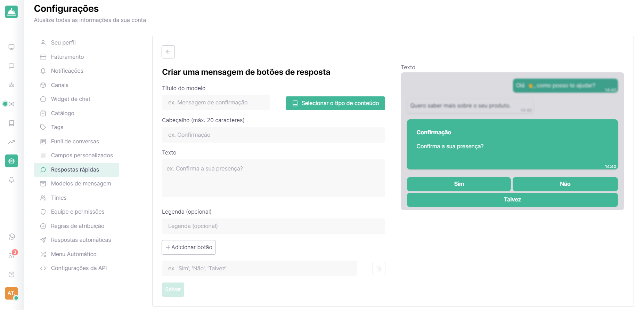Open the book icon in the sidebar
The image size is (644, 310).
pos(11,123)
